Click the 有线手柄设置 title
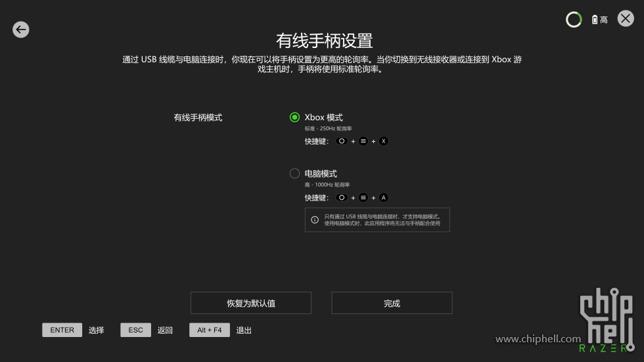644x362 pixels. 325,41
